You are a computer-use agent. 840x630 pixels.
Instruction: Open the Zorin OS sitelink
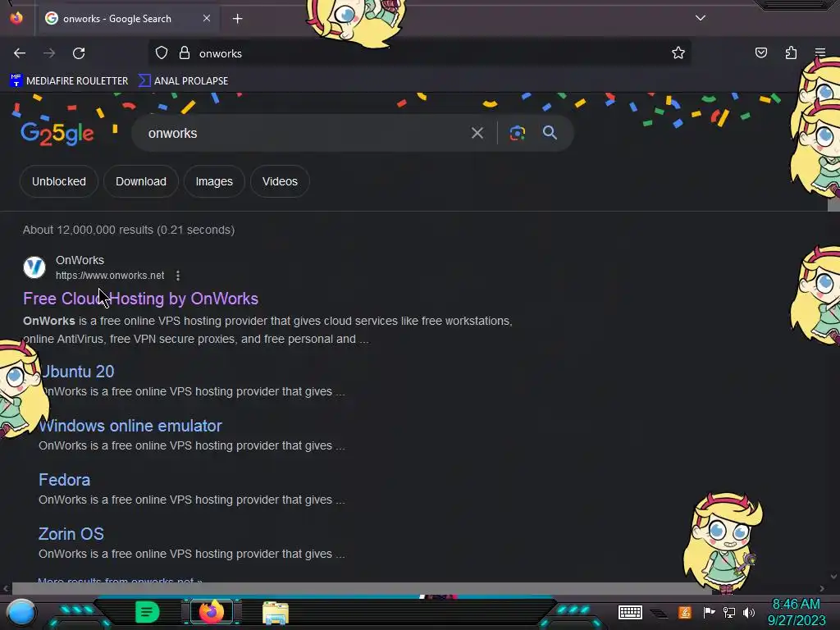(71, 534)
